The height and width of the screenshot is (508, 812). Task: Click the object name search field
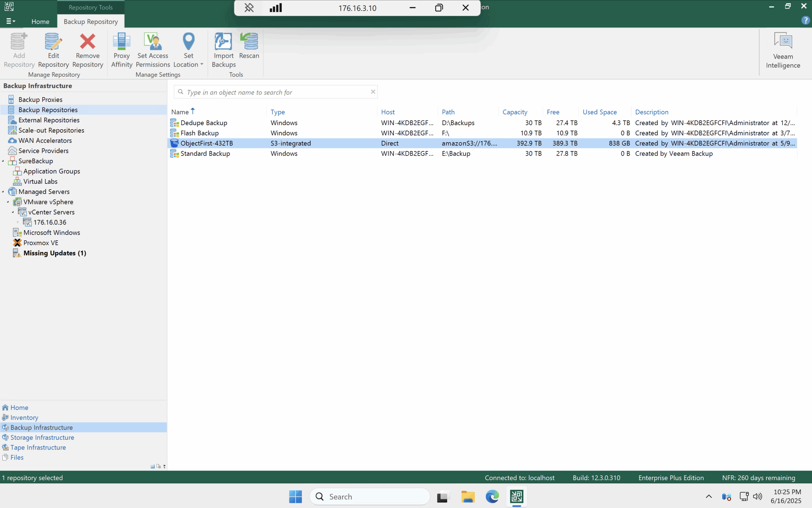[x=275, y=92]
